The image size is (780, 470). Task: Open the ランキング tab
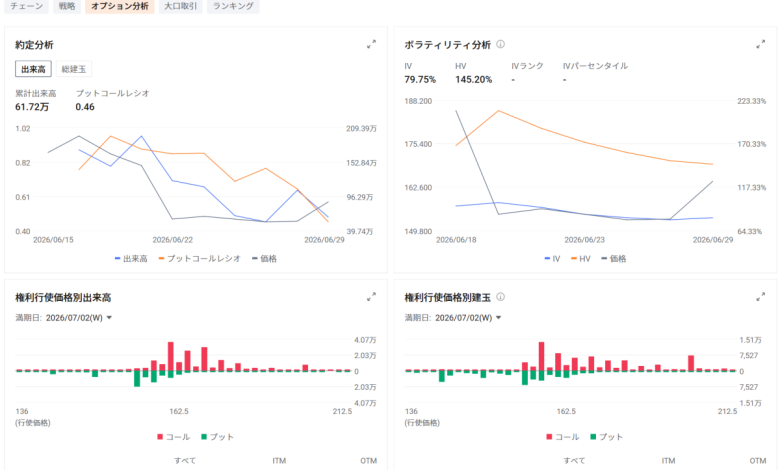coord(233,6)
